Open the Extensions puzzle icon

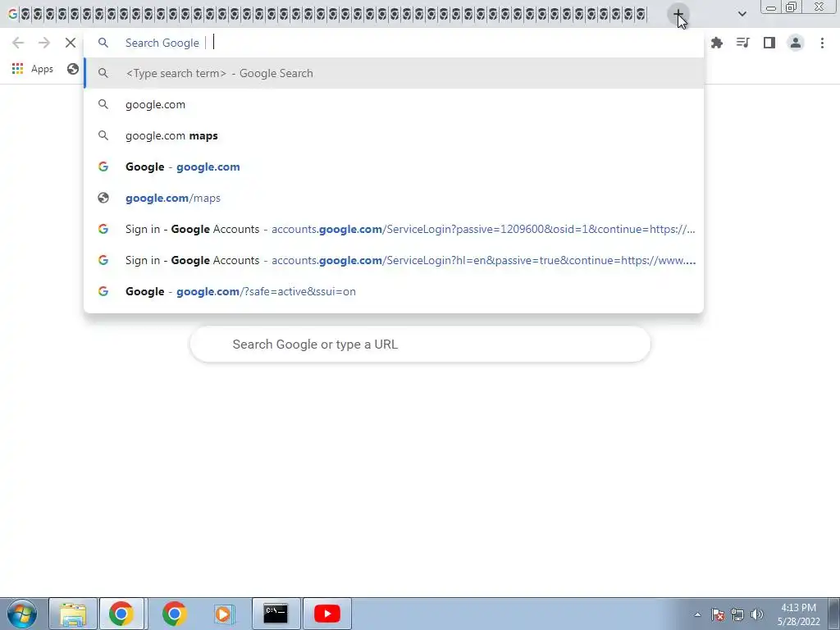717,43
